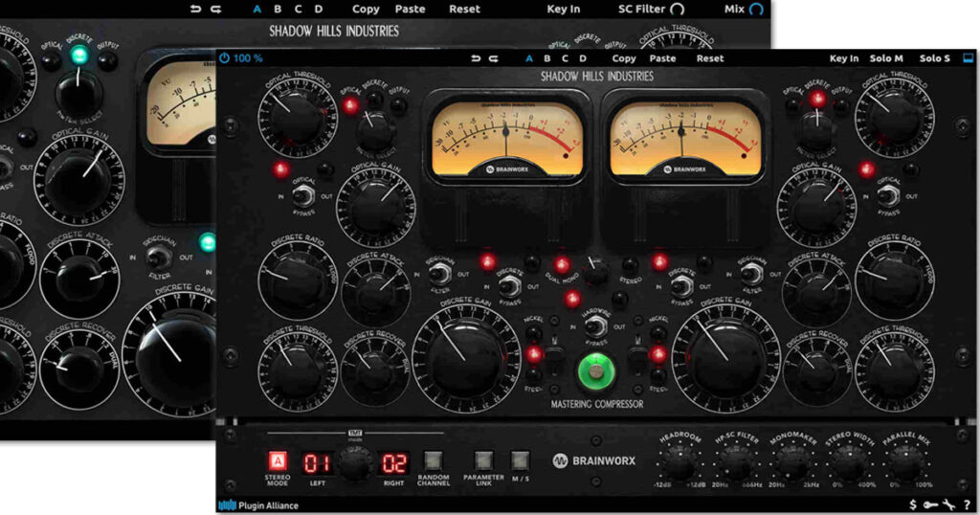Click the dollar sign icon in the bottom bar
Screen dimensions: 980x515
coord(913,505)
